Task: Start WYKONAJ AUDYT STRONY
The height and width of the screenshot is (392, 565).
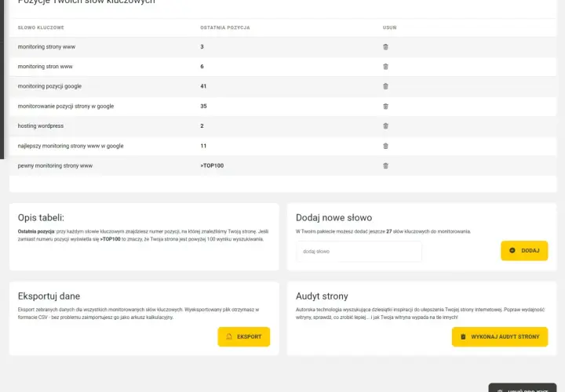Action: tap(500, 336)
